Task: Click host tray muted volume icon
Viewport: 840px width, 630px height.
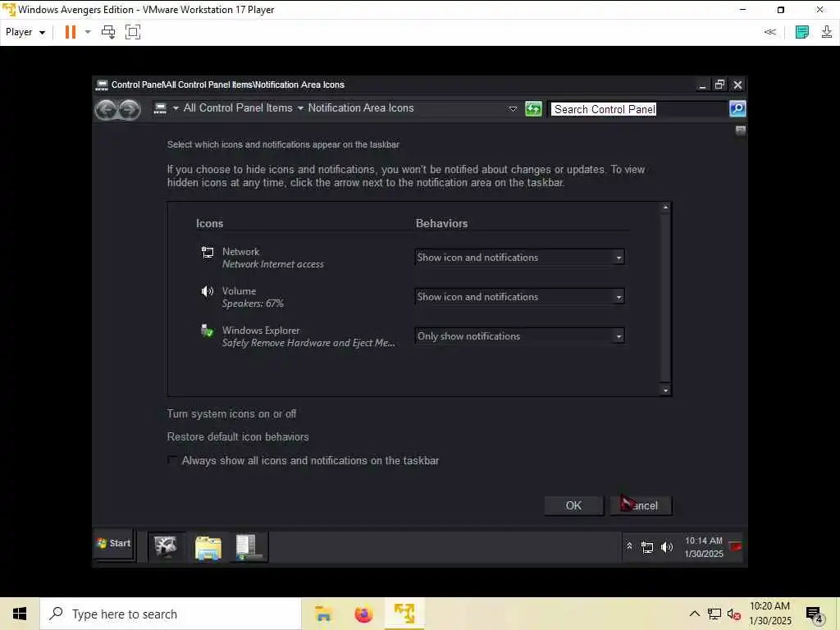Action: point(734,614)
